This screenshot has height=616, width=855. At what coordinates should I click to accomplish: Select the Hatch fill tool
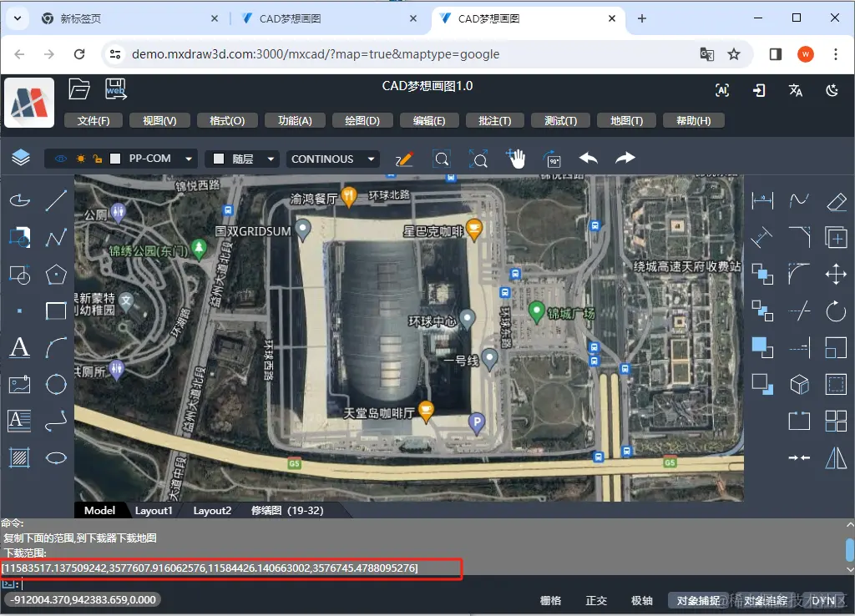tap(20, 458)
